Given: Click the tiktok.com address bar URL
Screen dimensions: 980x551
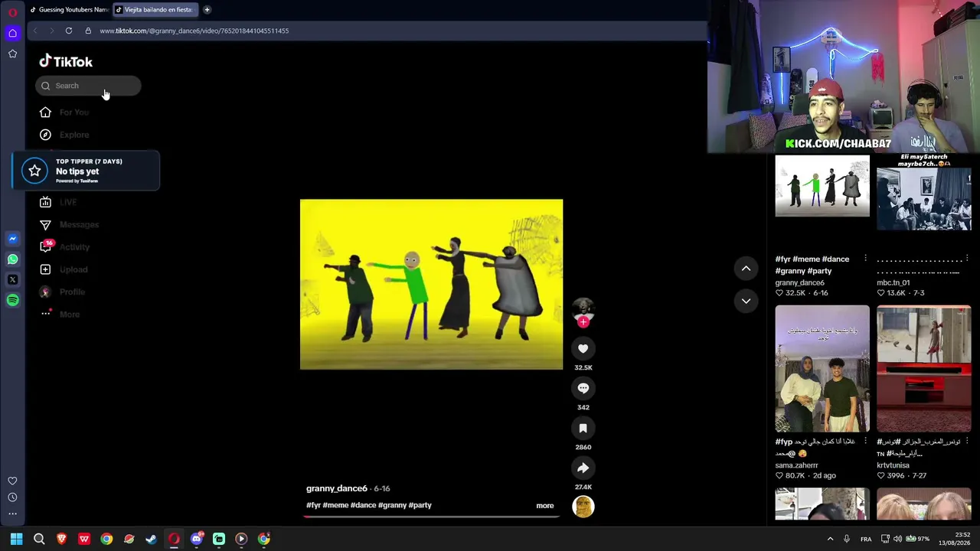Looking at the screenshot, I should [194, 31].
